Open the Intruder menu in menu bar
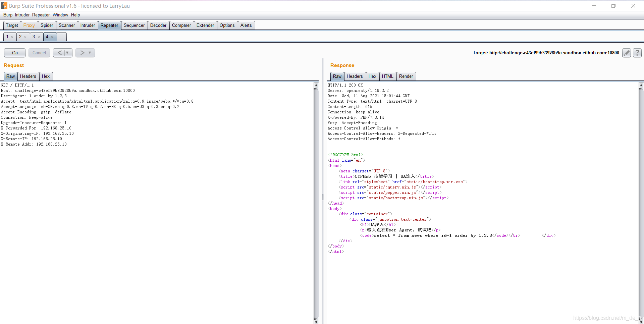 pyautogui.click(x=22, y=15)
